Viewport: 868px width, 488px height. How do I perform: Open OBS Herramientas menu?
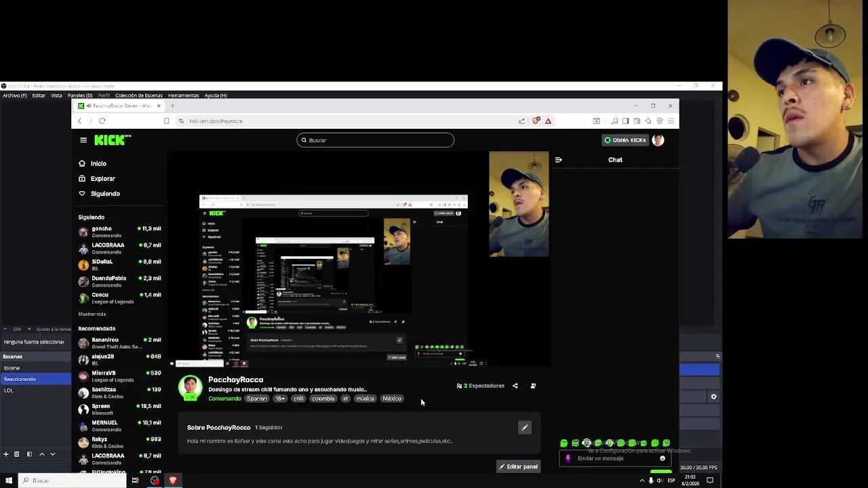[x=183, y=96]
